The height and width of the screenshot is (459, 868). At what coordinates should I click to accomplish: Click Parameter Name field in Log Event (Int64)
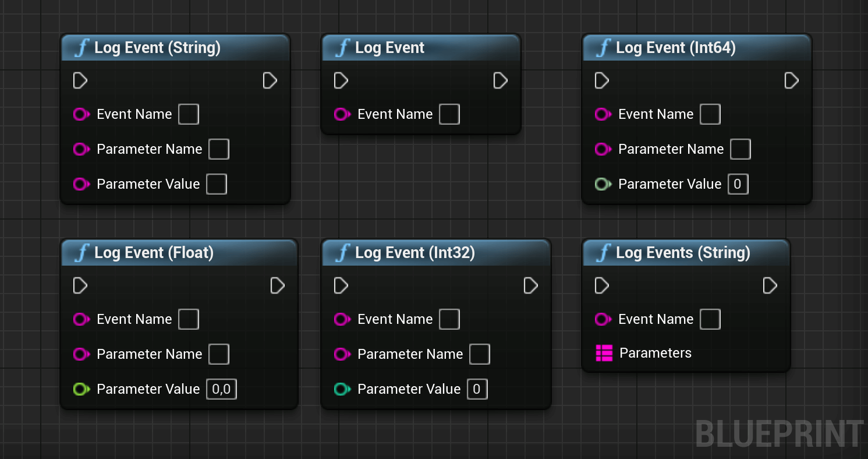click(x=741, y=149)
